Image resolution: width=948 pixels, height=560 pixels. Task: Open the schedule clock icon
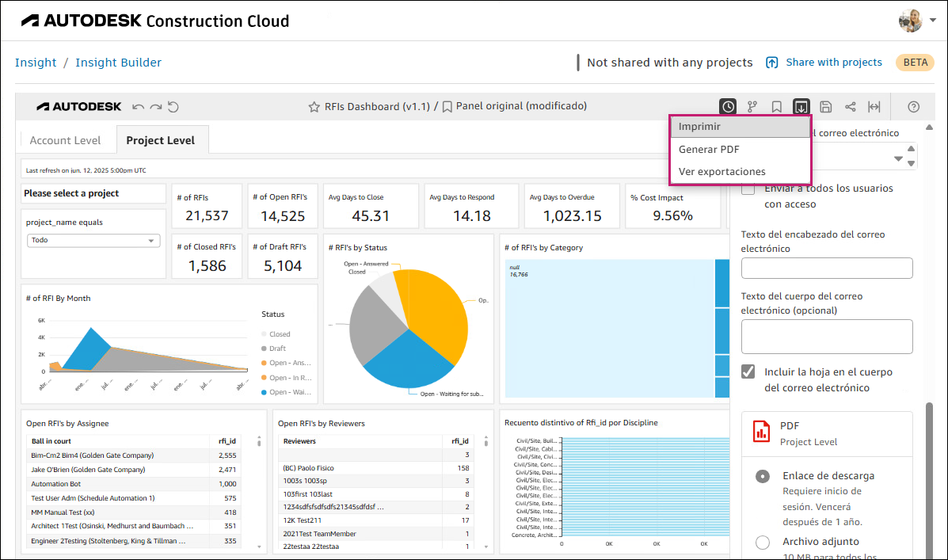(x=728, y=106)
